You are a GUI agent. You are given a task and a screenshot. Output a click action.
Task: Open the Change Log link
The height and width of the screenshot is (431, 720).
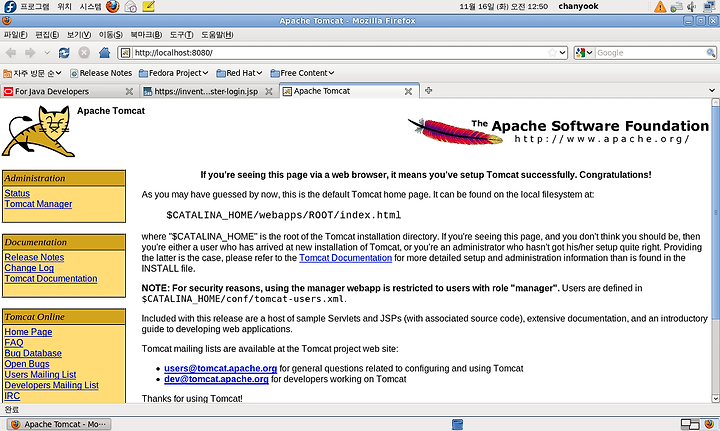pyautogui.click(x=29, y=268)
